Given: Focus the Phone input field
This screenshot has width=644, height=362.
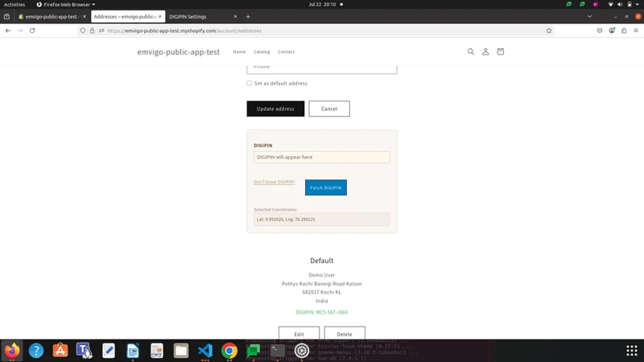Looking at the screenshot, I should pyautogui.click(x=321, y=68).
